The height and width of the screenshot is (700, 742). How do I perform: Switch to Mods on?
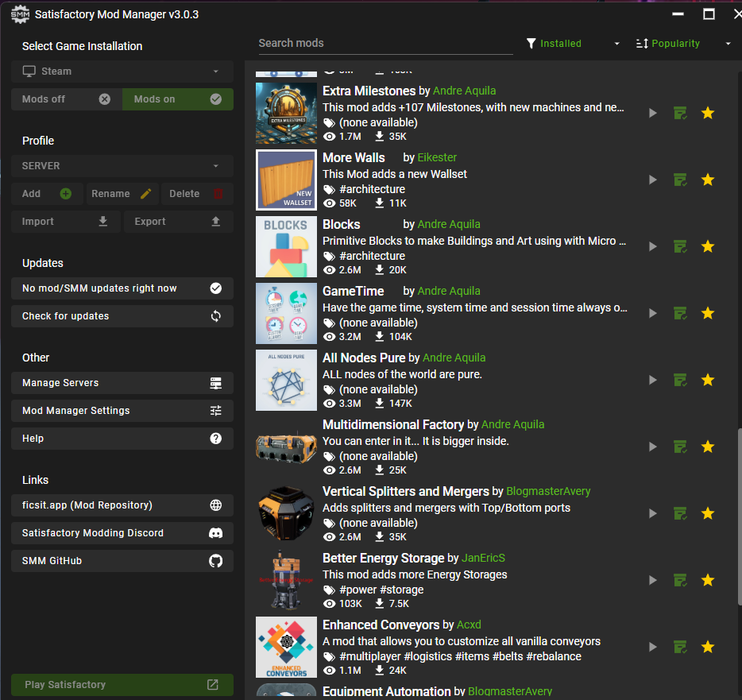tap(178, 99)
